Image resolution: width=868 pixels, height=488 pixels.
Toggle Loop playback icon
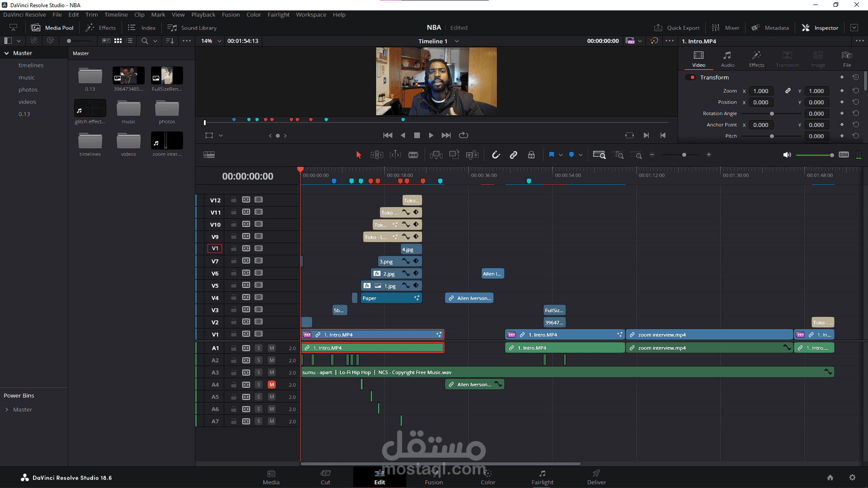(x=463, y=135)
